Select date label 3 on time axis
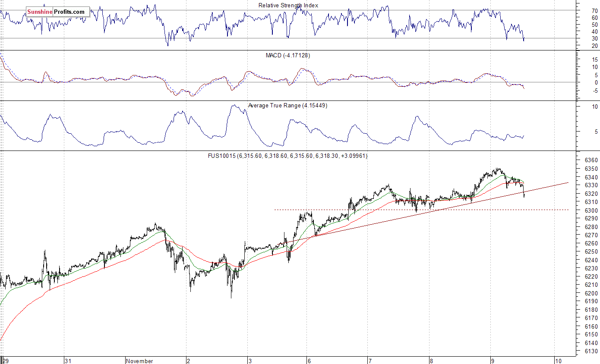Viewport: 600px width, 364px height. coord(251,361)
